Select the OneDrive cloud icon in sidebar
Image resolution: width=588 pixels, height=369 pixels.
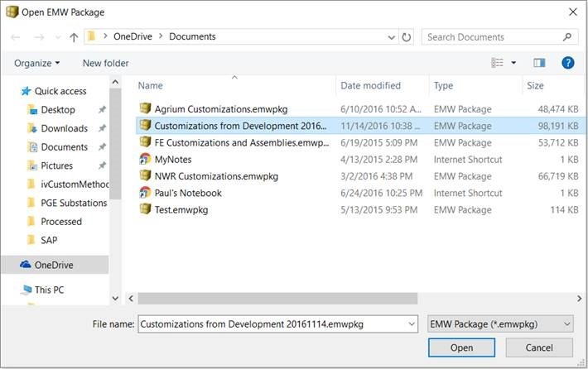(x=26, y=265)
